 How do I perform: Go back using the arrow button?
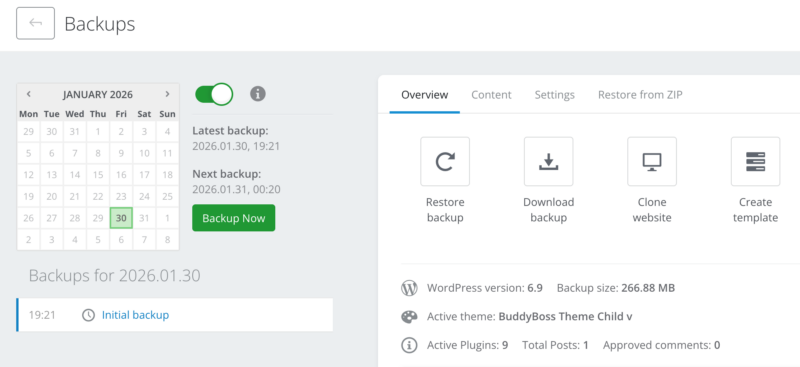35,23
